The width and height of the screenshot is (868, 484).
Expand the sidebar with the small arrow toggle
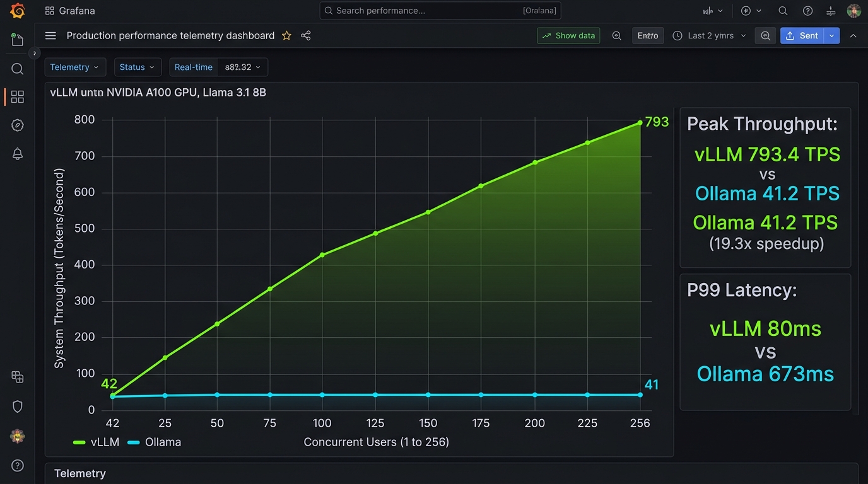(35, 53)
